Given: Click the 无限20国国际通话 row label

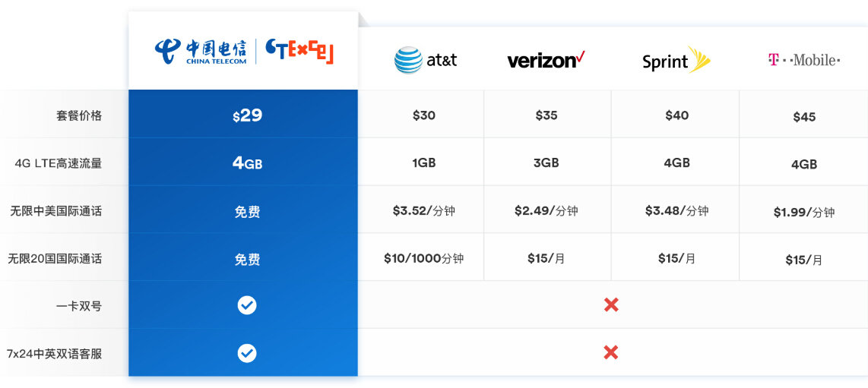Looking at the screenshot, I should (55, 259).
